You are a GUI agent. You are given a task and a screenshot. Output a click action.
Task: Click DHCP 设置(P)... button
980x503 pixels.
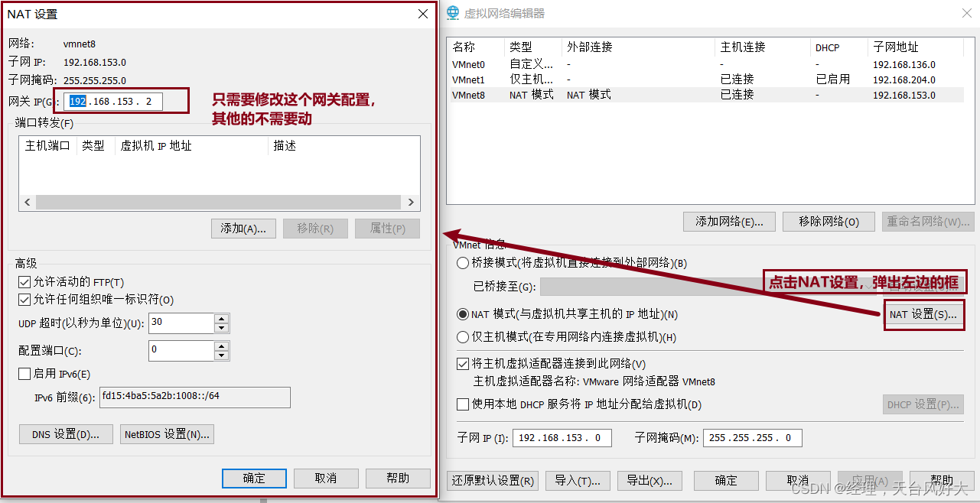click(x=923, y=404)
